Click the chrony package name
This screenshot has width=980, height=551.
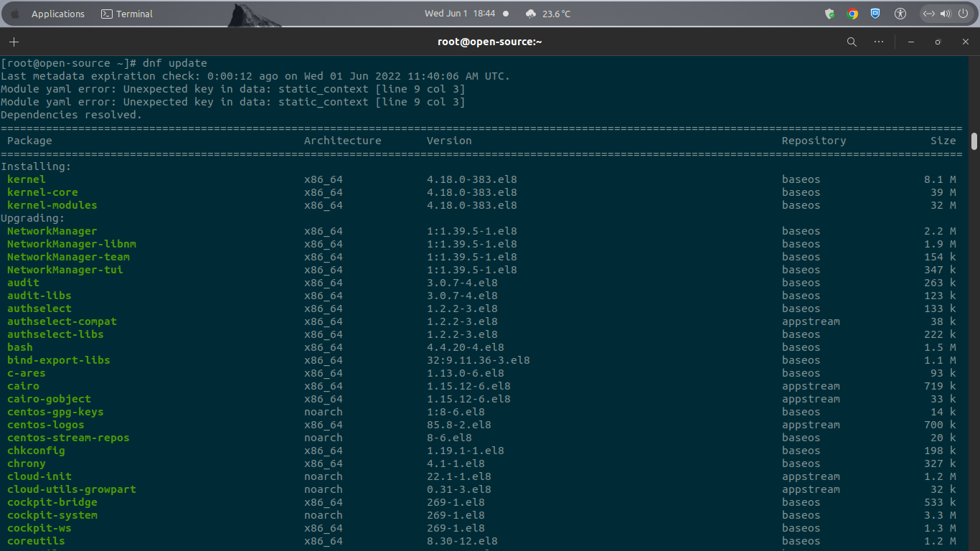(27, 463)
